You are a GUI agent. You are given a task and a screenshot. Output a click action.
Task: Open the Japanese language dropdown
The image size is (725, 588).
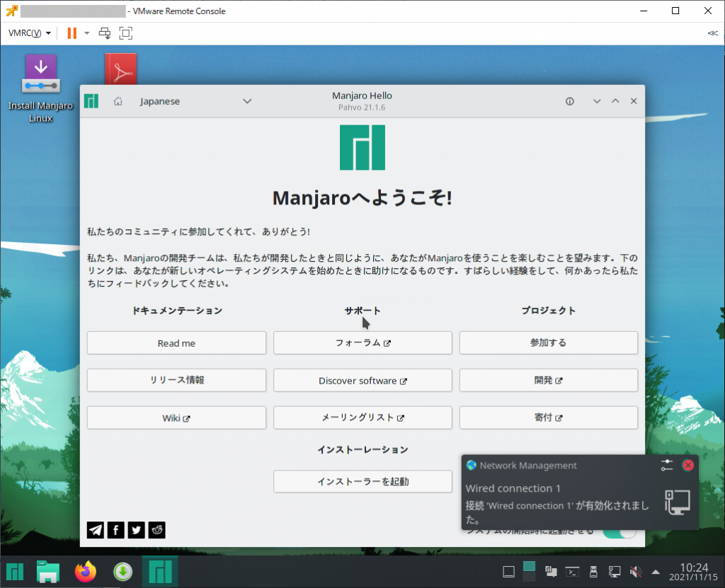[x=196, y=101]
